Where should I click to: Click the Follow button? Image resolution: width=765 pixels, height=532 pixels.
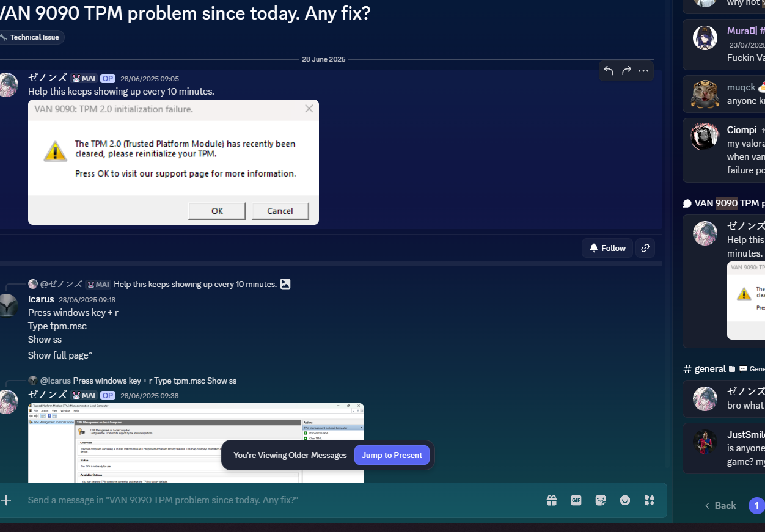pos(607,248)
